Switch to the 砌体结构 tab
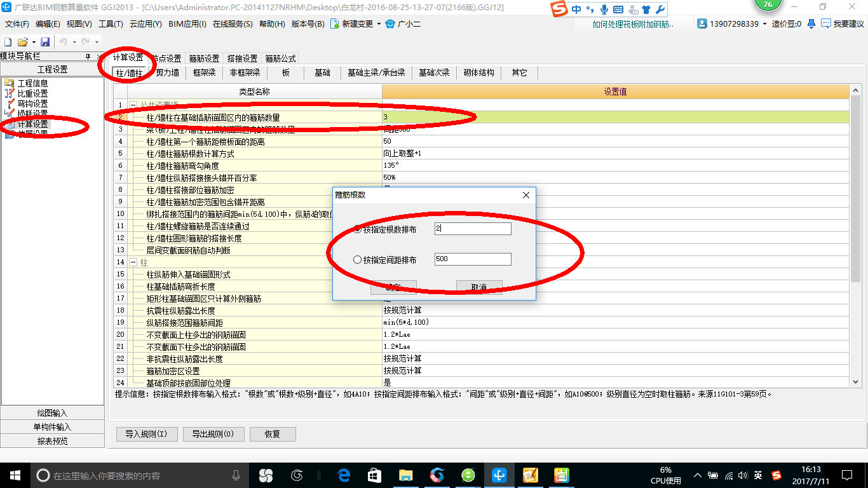This screenshot has width=868, height=488. (479, 72)
